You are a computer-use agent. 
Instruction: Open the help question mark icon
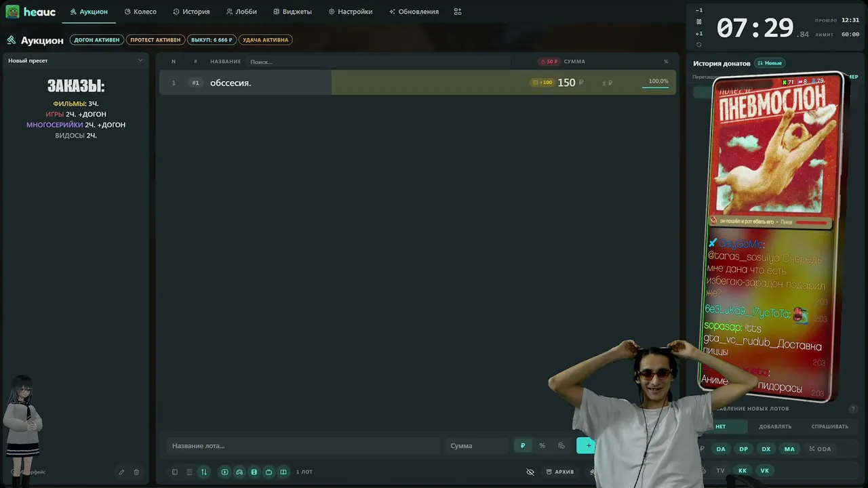tap(853, 409)
